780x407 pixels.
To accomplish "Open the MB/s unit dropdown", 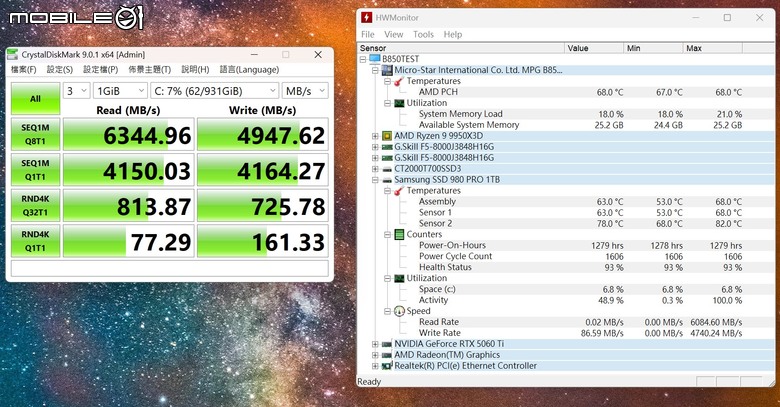I will click(305, 91).
